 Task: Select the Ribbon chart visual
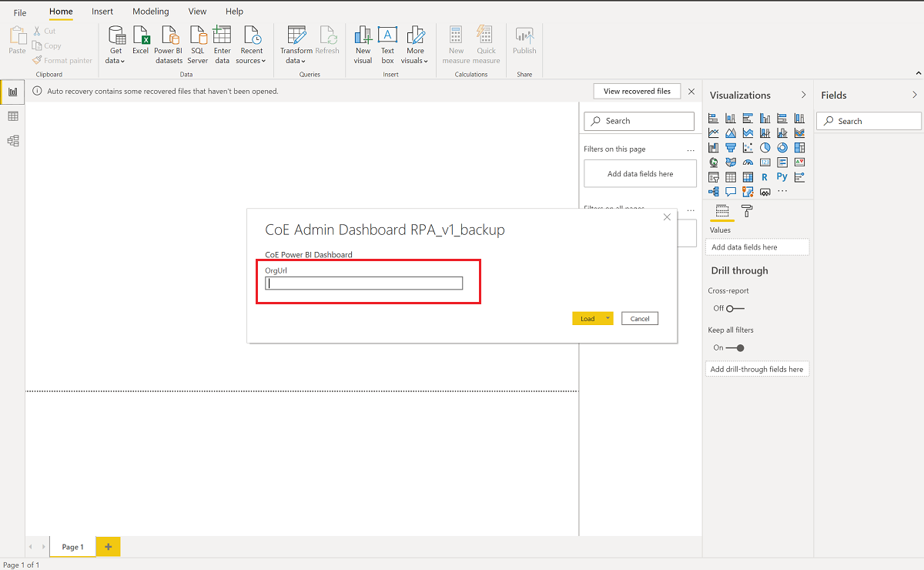coord(799,132)
